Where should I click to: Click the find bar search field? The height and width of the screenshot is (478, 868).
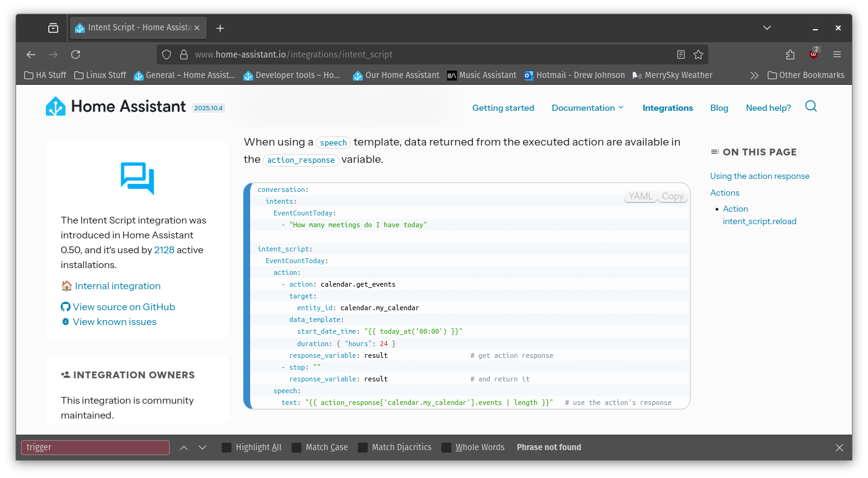(x=95, y=448)
